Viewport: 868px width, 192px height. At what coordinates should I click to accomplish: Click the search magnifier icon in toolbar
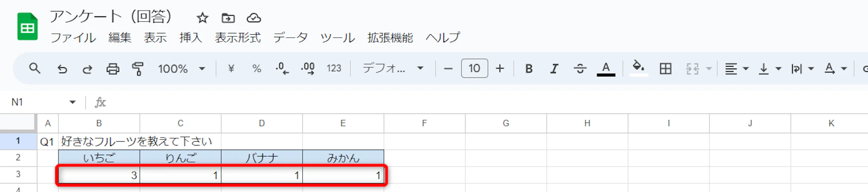tap(35, 69)
